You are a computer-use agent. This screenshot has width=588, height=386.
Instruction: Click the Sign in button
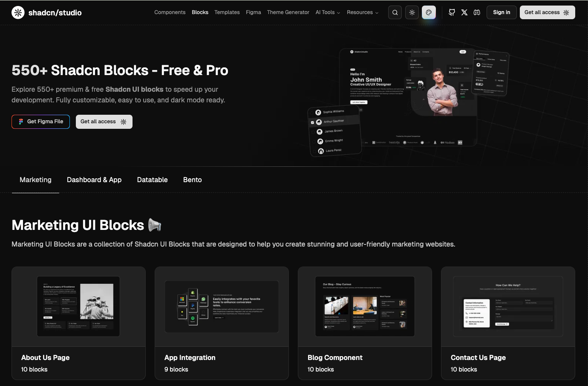(x=502, y=12)
